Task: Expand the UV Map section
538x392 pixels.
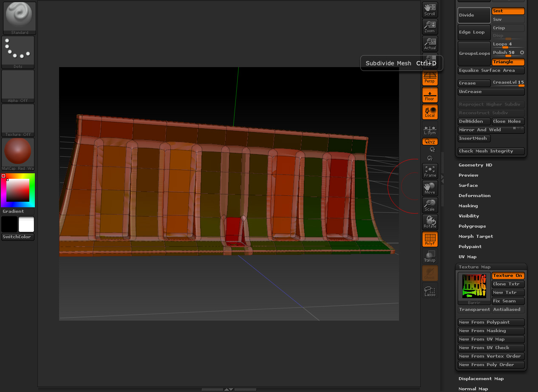Action: pyautogui.click(x=467, y=257)
